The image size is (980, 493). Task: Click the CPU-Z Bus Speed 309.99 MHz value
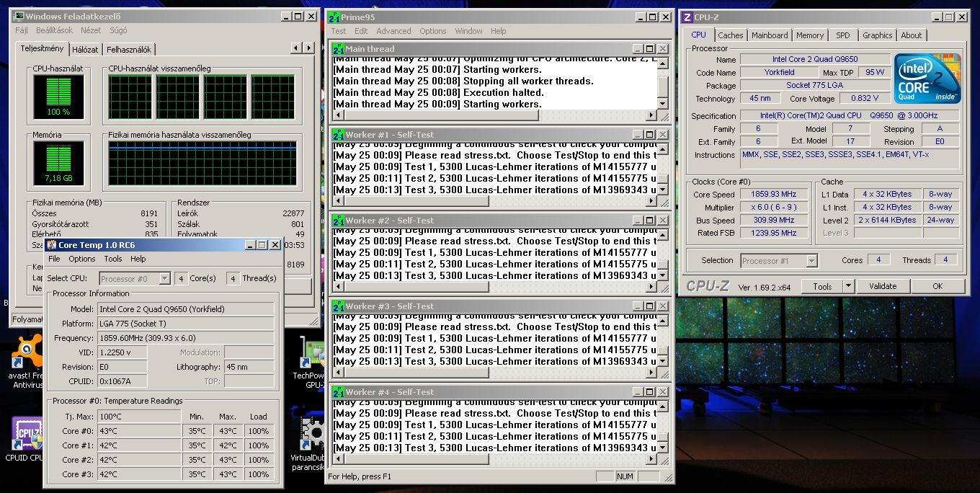(775, 221)
